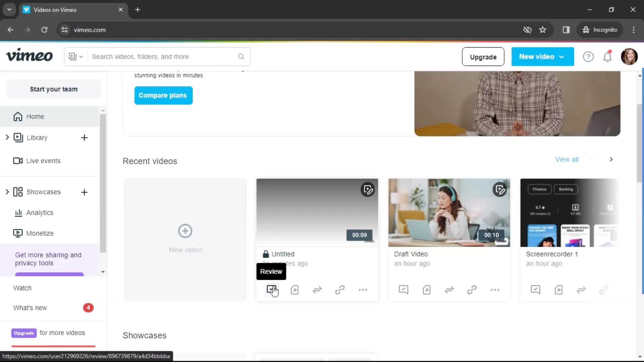Open share icon under Draft Video
The image size is (644, 362).
[x=427, y=290]
